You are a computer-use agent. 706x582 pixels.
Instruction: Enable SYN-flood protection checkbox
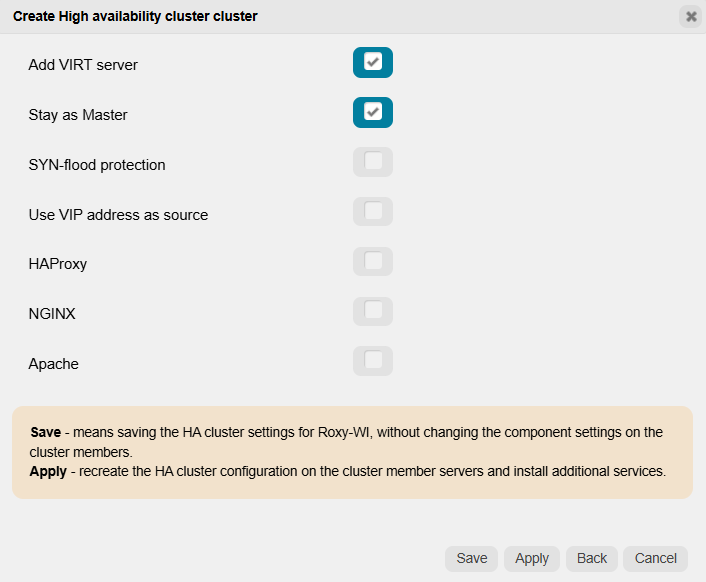[373, 162]
